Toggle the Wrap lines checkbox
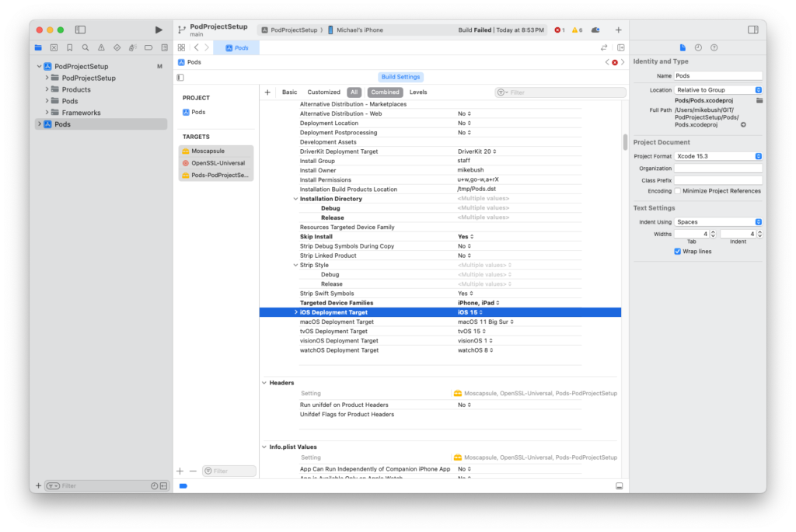The width and height of the screenshot is (796, 532). (x=678, y=252)
